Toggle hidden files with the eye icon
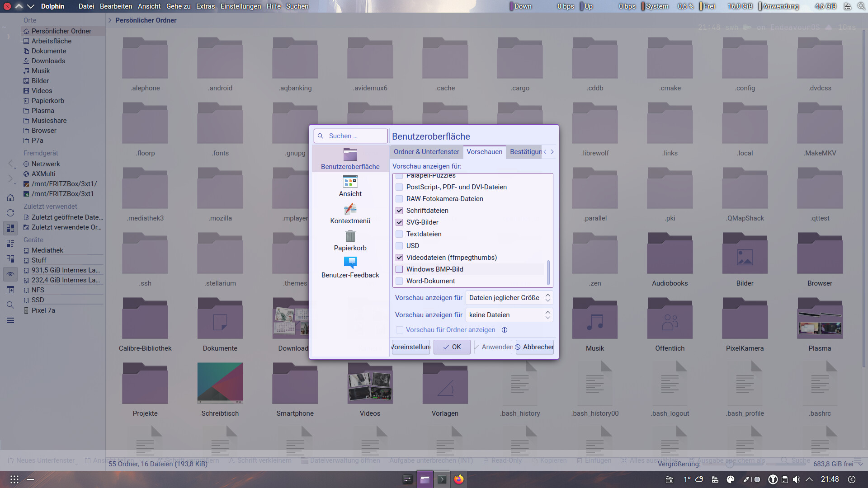This screenshot has width=868, height=488. coord(10,274)
